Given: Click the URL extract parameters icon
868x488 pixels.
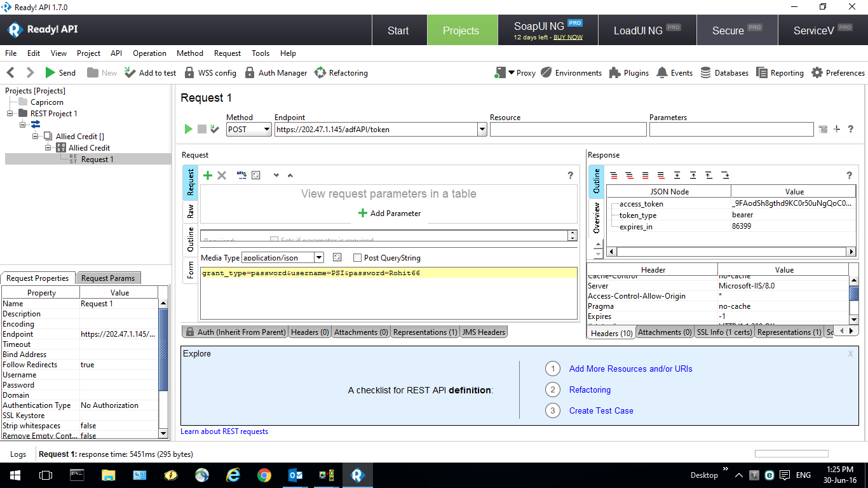Looking at the screenshot, I should pos(241,175).
